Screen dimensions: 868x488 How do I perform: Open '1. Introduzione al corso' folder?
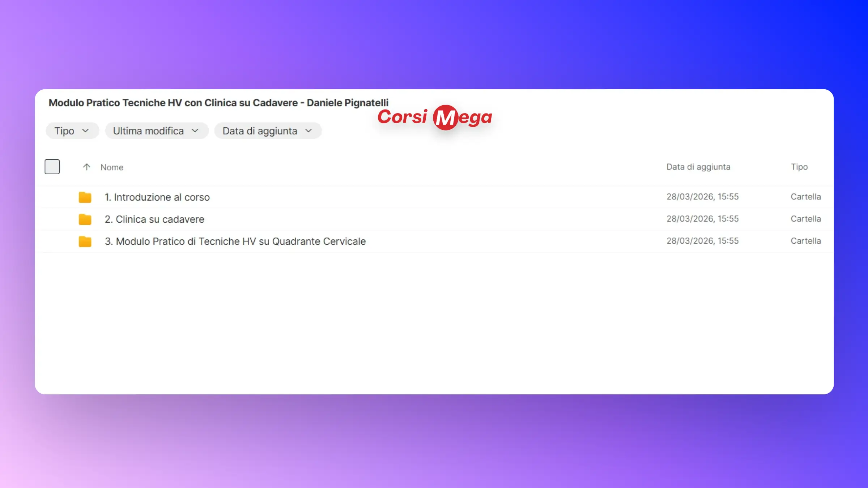coord(157,197)
